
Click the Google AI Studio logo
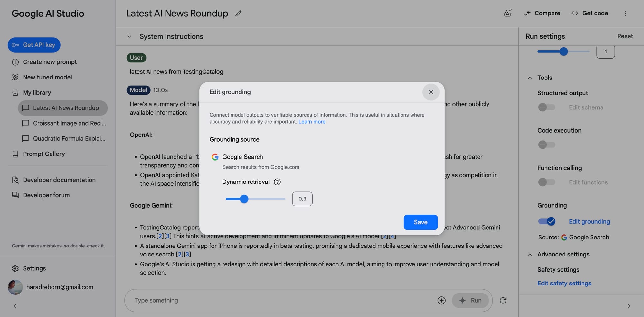click(x=48, y=14)
